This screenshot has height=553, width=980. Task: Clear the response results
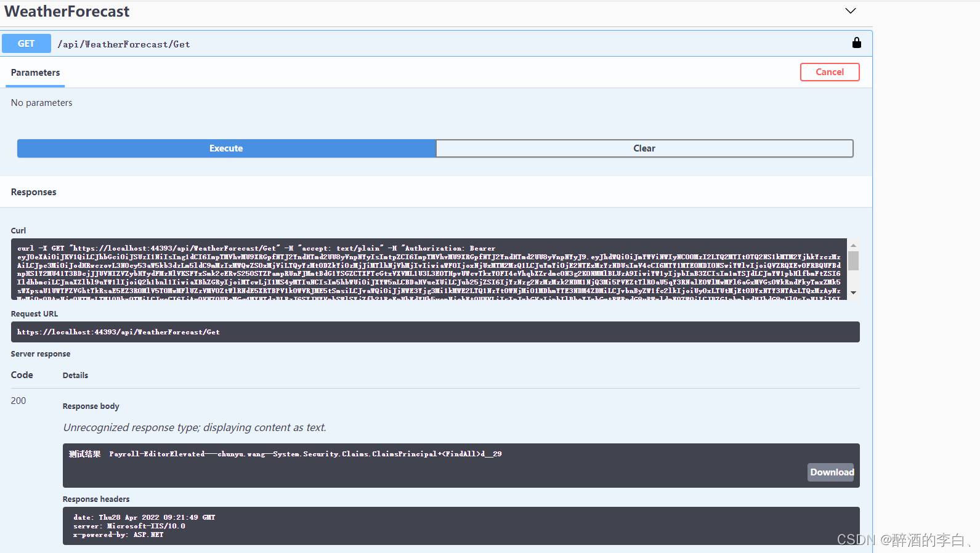[x=644, y=148]
